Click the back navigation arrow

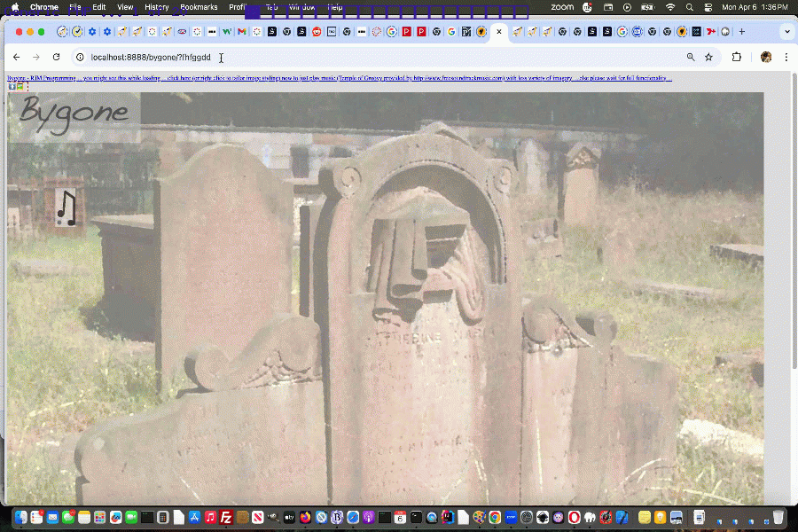pos(16,56)
